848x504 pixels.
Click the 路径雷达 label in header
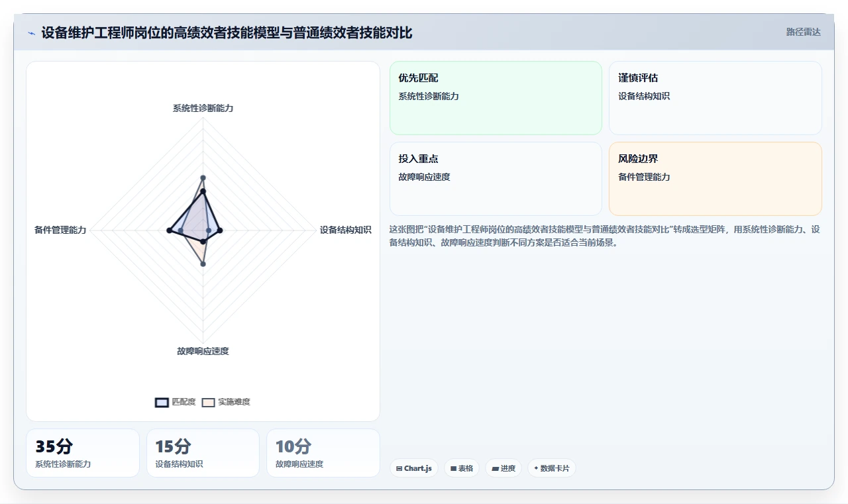pyautogui.click(x=804, y=32)
